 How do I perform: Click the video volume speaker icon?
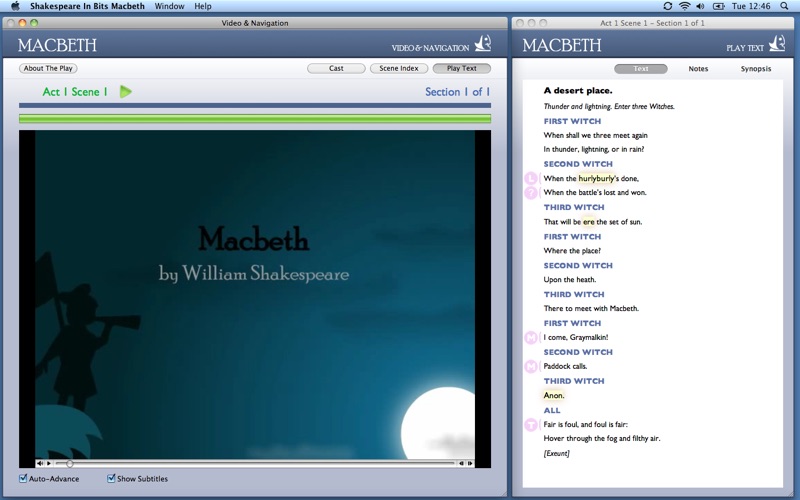40,464
